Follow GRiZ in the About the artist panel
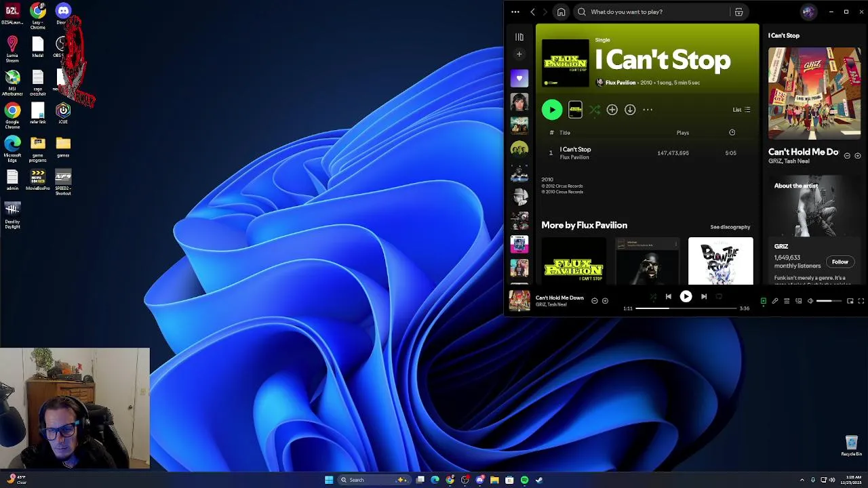Image resolution: width=868 pixels, height=488 pixels. pos(840,262)
